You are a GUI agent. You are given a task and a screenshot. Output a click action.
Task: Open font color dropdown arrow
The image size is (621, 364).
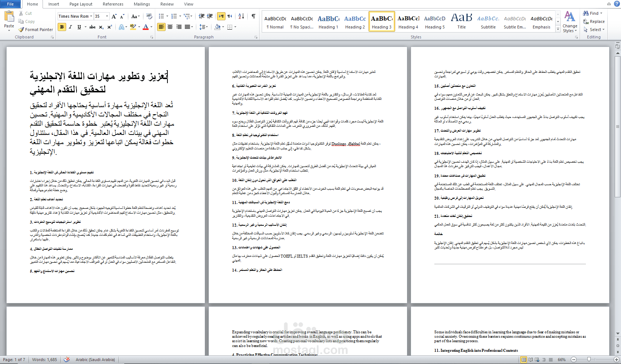point(152,27)
